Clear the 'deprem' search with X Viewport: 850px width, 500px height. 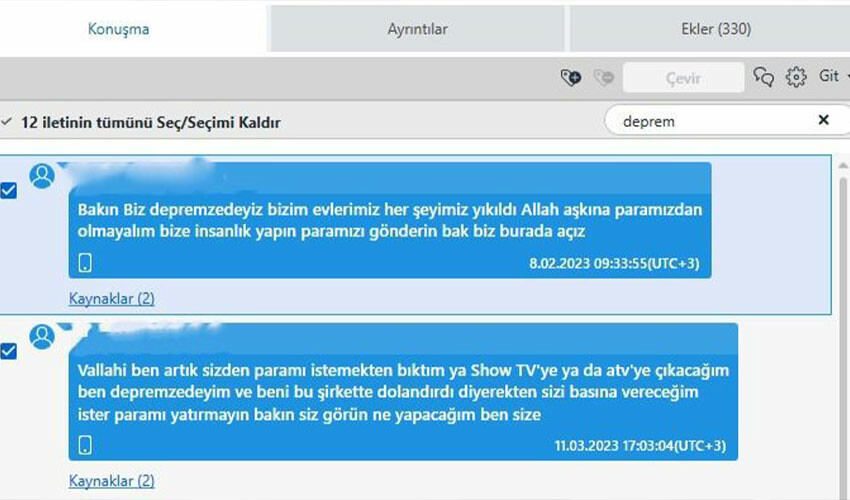point(823,121)
